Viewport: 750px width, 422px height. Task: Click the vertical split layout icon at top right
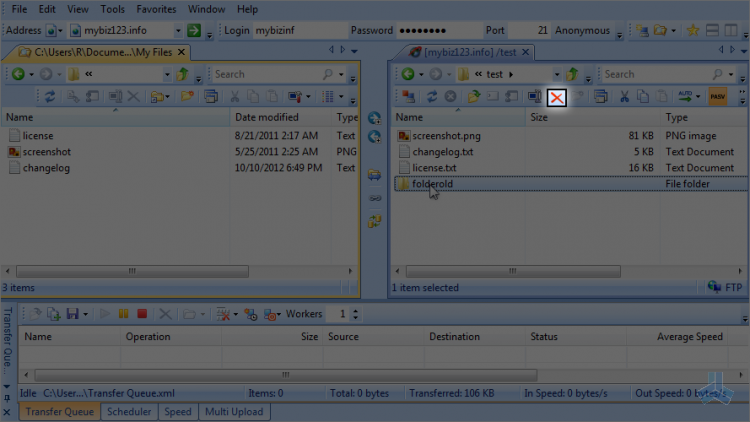[731, 31]
